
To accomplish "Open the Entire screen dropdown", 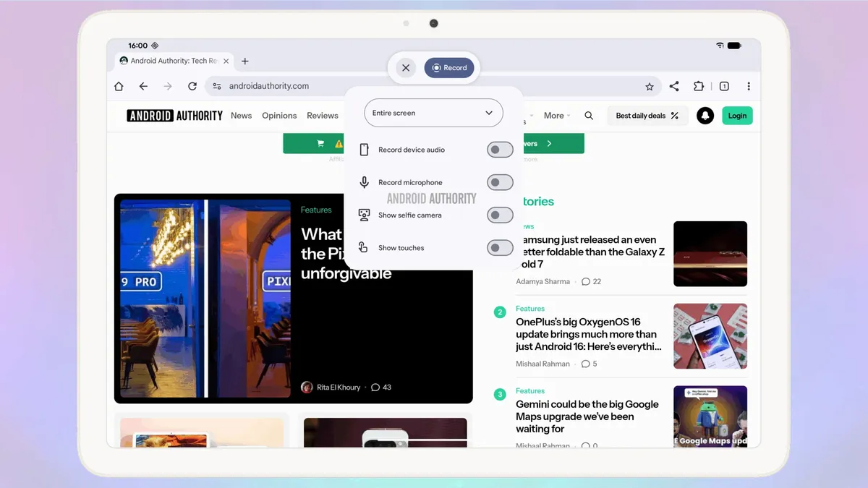I will coord(433,113).
